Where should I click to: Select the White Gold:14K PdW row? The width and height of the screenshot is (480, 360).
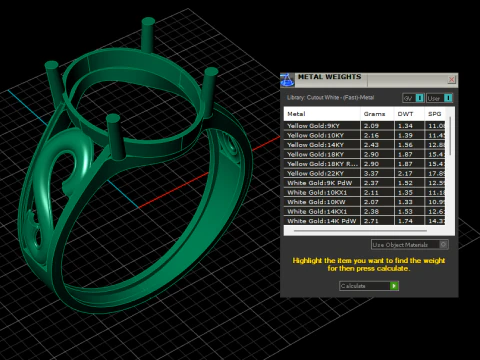tap(365, 221)
